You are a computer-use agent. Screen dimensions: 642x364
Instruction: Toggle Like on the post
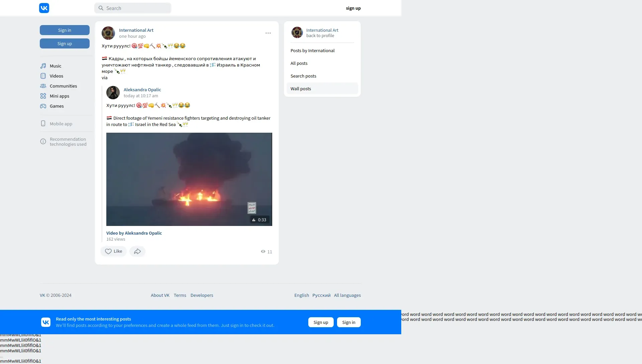113,251
